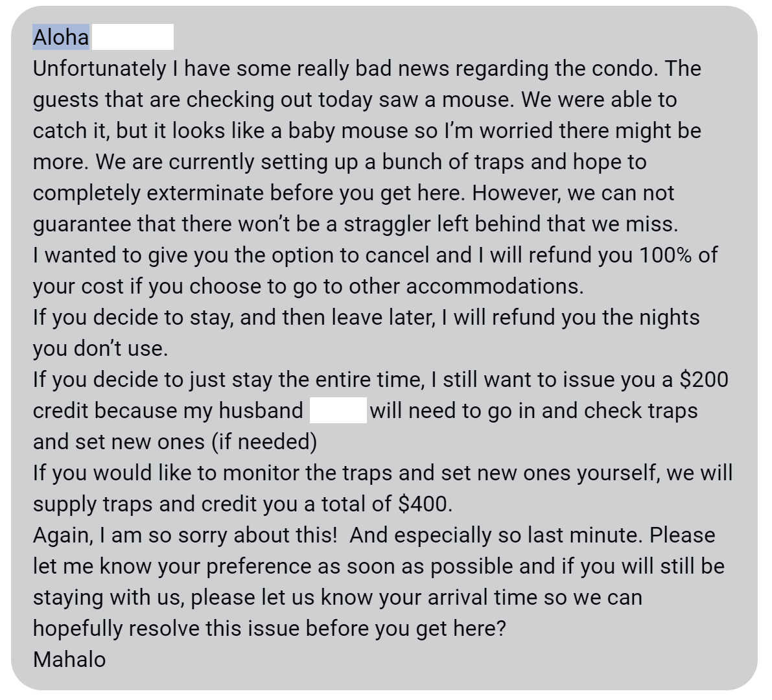
Task: Click the word "Unfortunately" starting the message
Action: pyautogui.click(x=99, y=69)
